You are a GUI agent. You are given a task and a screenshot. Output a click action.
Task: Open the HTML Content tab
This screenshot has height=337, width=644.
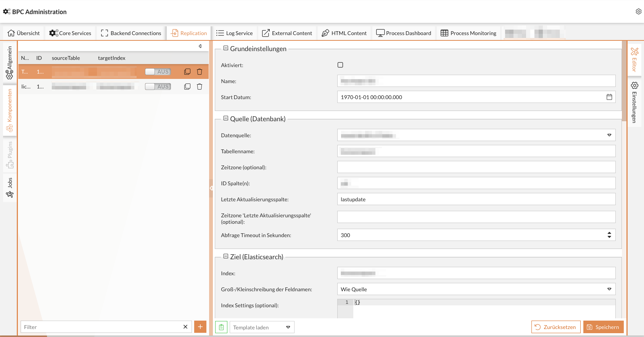[x=344, y=33]
